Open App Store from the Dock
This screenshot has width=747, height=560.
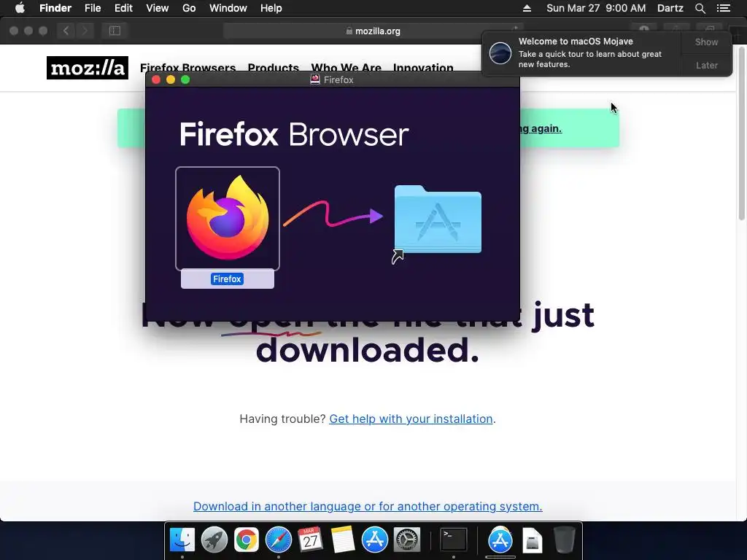pos(374,540)
